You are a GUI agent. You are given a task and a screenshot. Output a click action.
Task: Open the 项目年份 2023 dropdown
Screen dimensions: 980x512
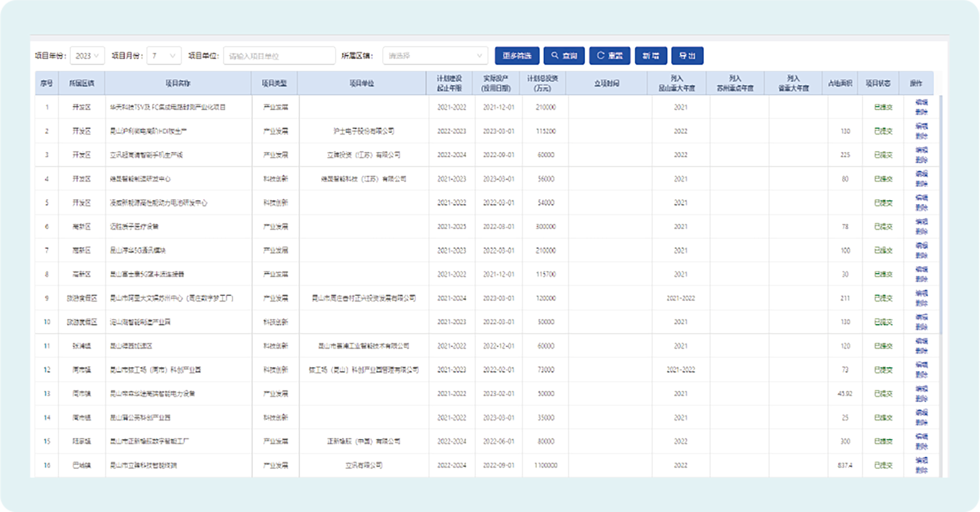point(87,56)
